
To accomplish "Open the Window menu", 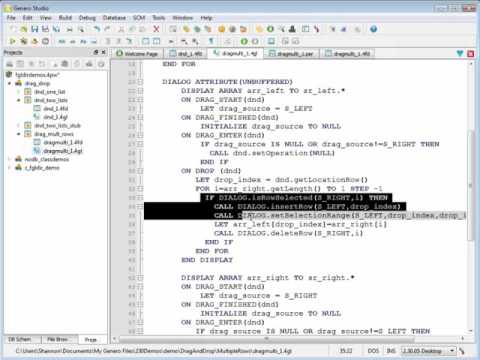I will coord(183,18).
